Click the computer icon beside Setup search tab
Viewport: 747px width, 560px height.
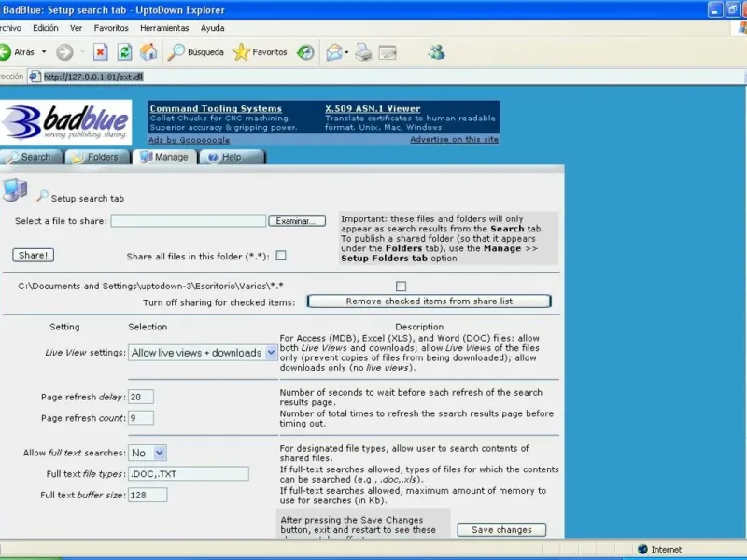pyautogui.click(x=15, y=190)
